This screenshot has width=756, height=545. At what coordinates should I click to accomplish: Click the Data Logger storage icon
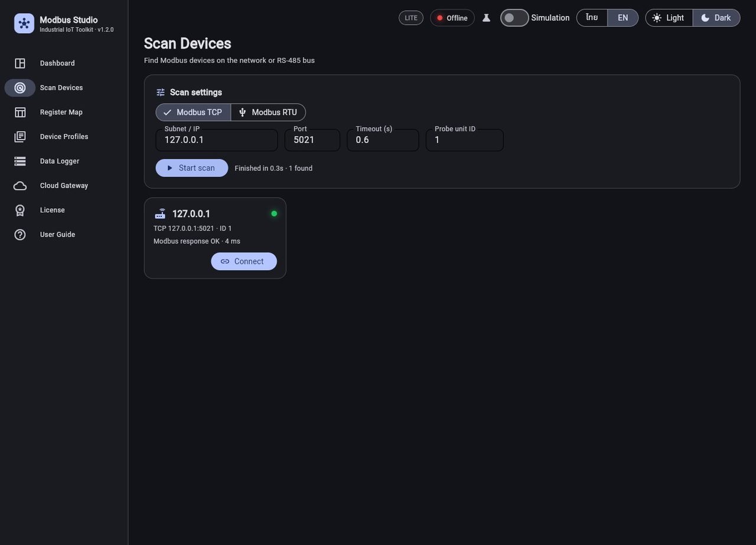pos(20,161)
